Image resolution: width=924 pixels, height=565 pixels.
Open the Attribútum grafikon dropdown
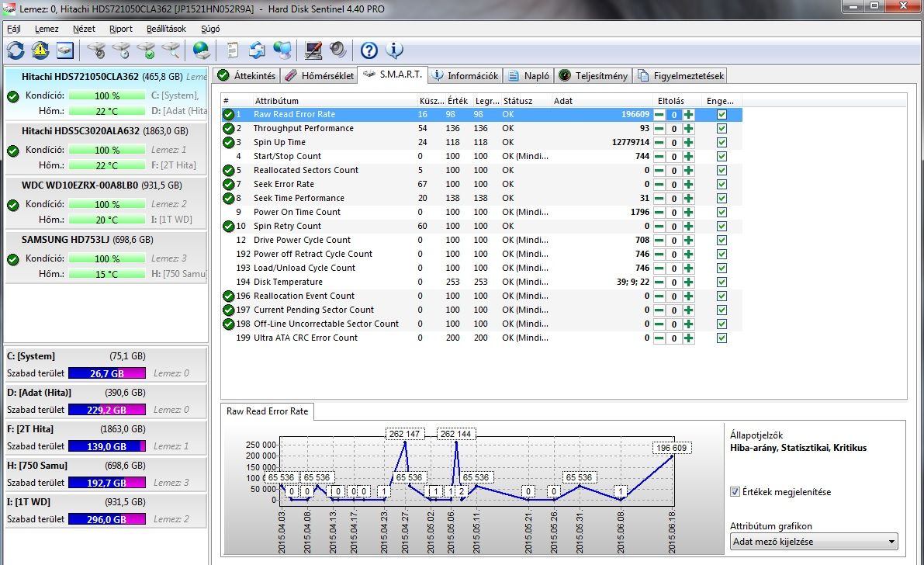[x=814, y=542]
